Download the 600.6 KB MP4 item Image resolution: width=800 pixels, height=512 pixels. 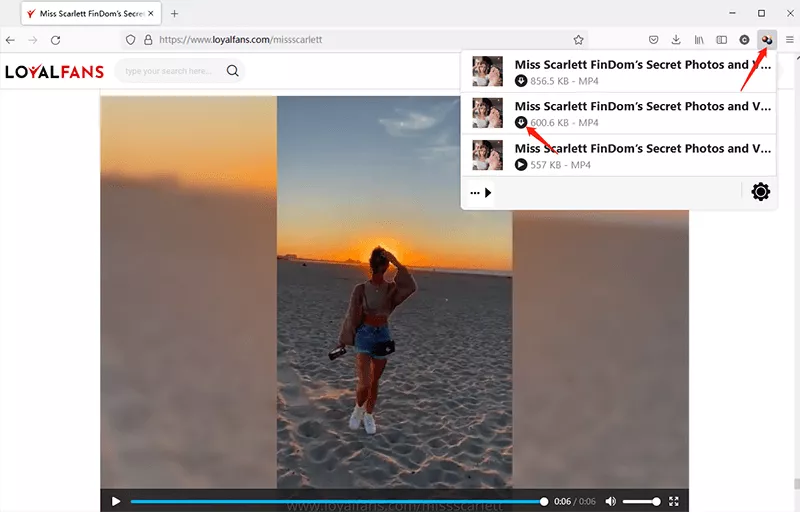click(520, 122)
